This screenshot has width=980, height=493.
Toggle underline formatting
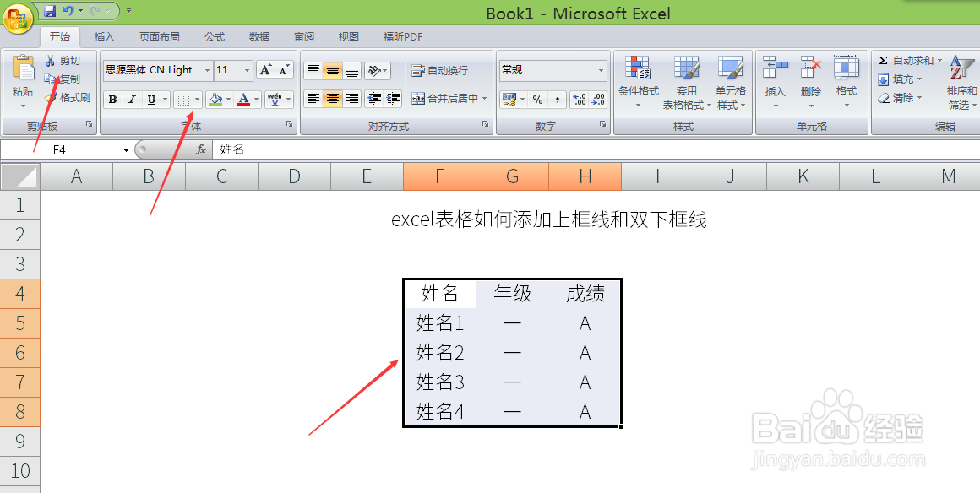coord(151,100)
